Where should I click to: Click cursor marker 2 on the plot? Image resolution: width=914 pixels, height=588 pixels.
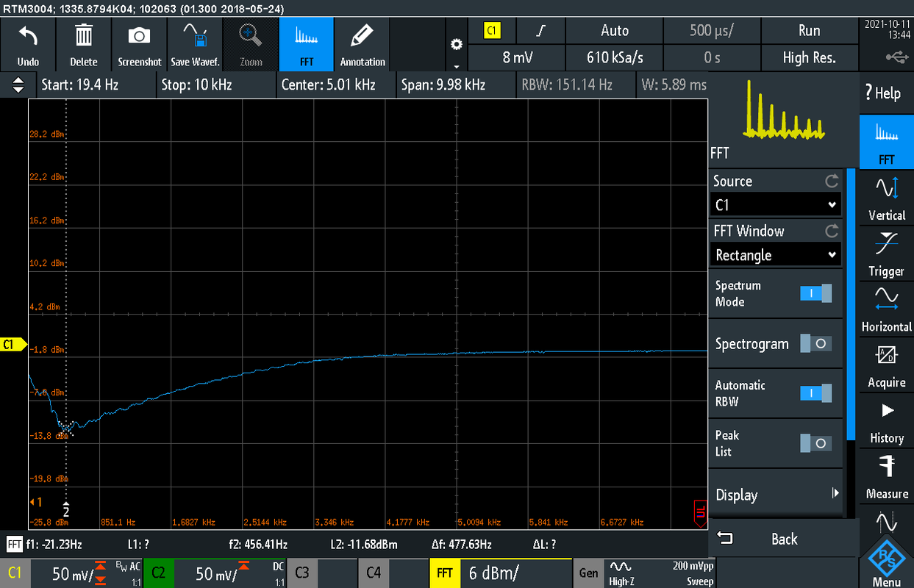[x=66, y=509]
